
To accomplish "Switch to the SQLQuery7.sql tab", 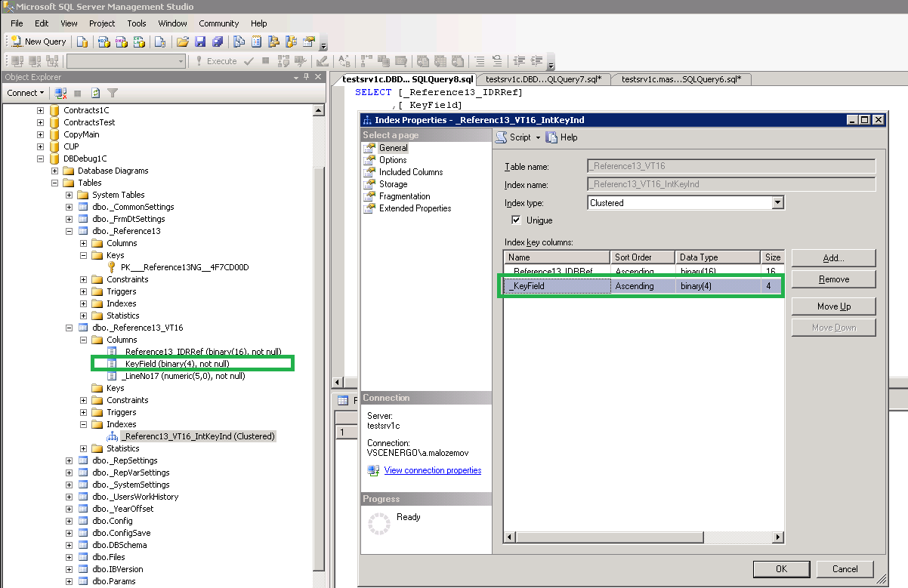I will [x=544, y=79].
